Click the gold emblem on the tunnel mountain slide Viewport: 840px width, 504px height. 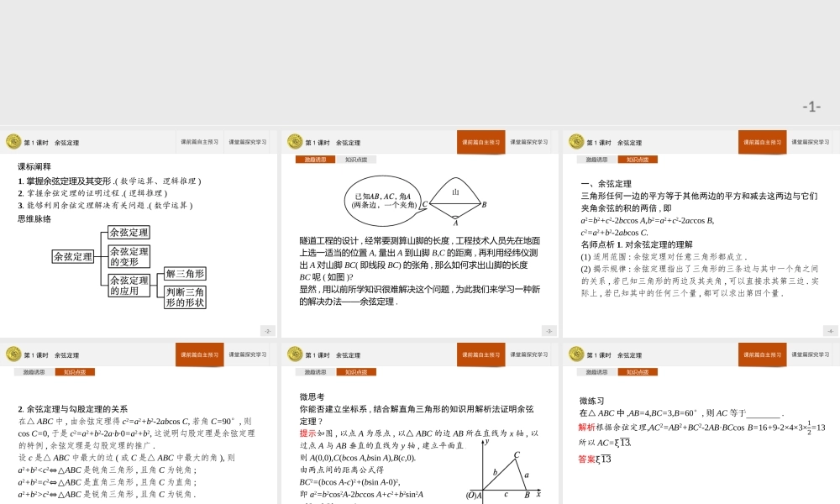point(294,142)
